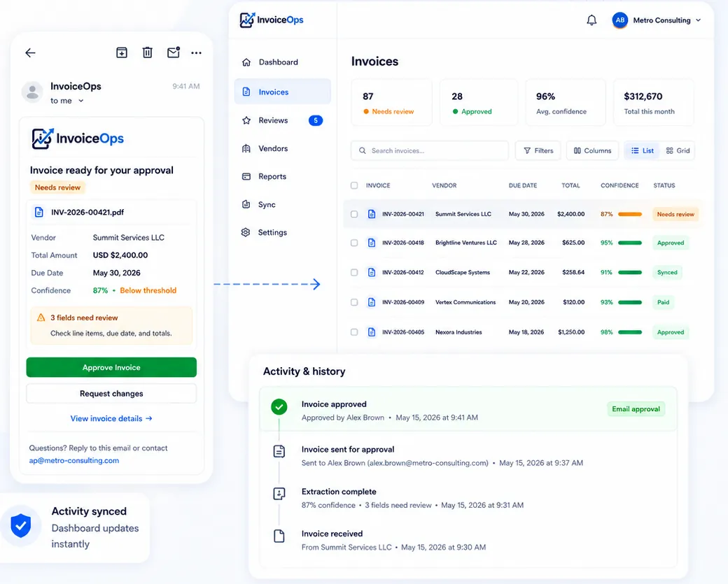Click the InvoiceOps sender avatar
The width and height of the screenshot is (728, 584).
click(x=32, y=92)
